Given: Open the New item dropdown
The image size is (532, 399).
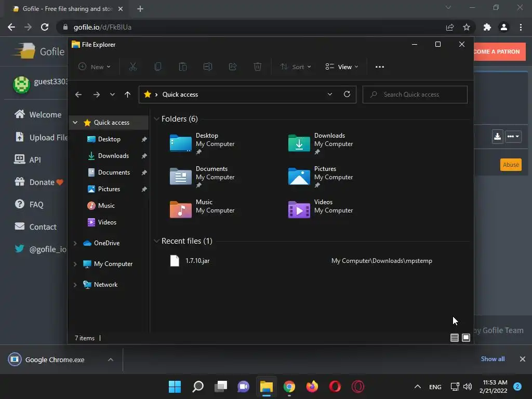Looking at the screenshot, I should pyautogui.click(x=95, y=67).
